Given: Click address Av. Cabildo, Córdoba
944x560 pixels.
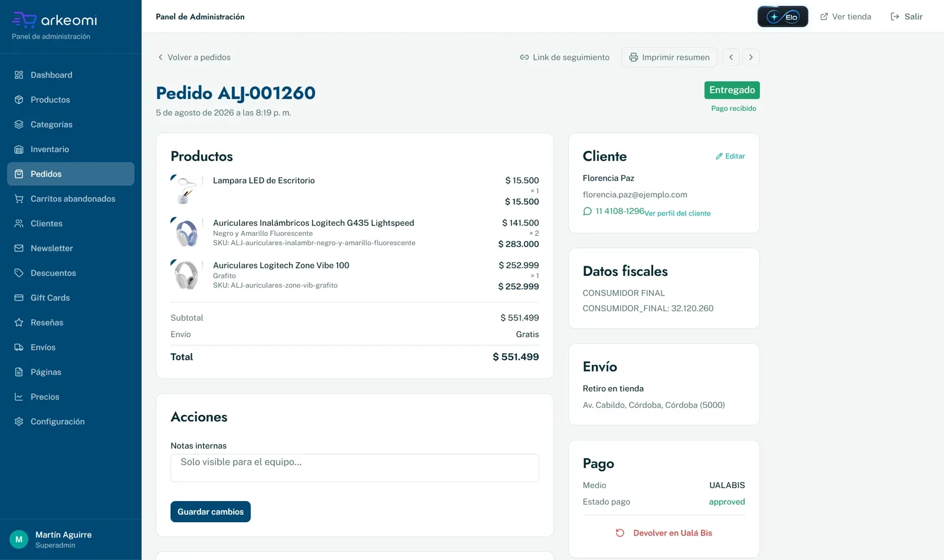Looking at the screenshot, I should [x=654, y=405].
